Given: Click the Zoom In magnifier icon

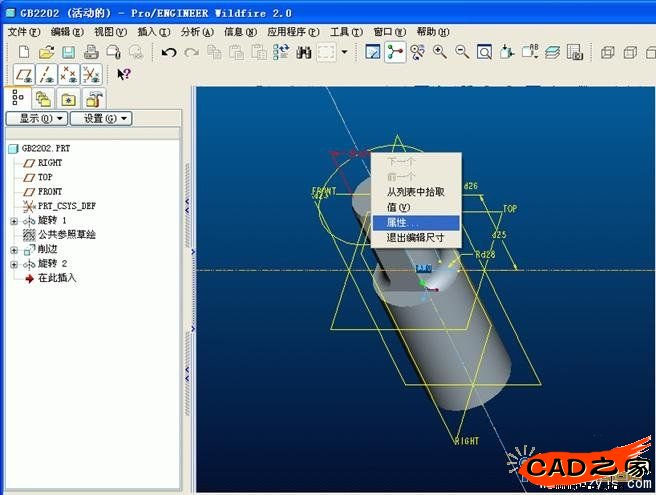Looking at the screenshot, I should click(439, 52).
